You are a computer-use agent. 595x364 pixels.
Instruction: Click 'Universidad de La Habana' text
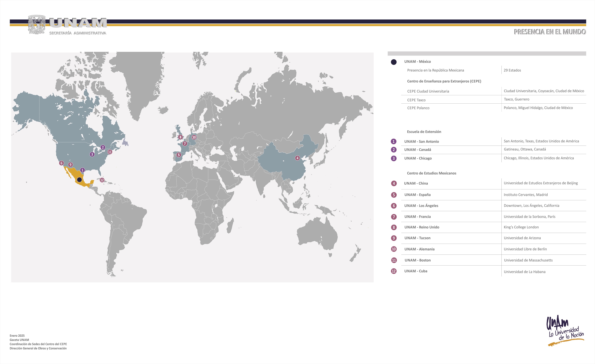pos(524,272)
